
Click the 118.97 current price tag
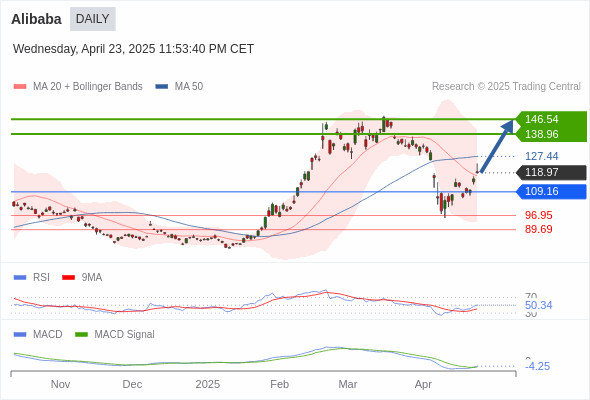551,172
